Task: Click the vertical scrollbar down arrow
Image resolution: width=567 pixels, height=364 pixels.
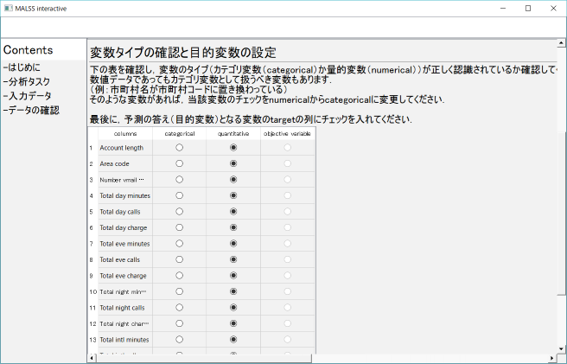Action: click(561, 349)
